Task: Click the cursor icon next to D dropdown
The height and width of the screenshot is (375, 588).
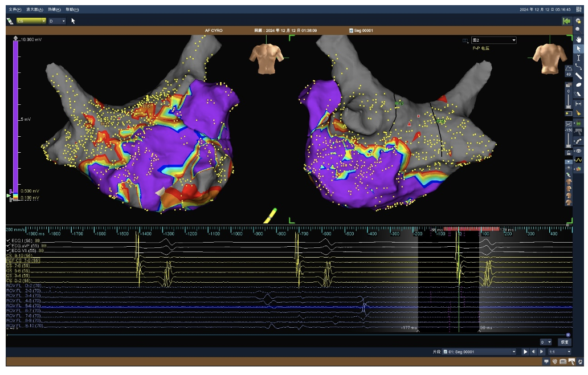Action: [73, 21]
